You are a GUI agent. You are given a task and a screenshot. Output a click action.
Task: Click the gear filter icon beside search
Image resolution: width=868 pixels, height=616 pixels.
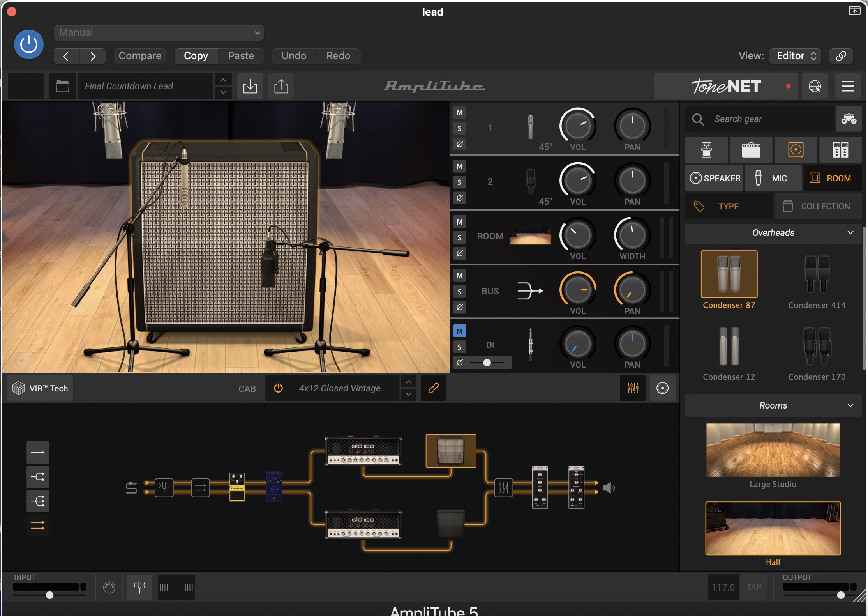[x=849, y=119]
